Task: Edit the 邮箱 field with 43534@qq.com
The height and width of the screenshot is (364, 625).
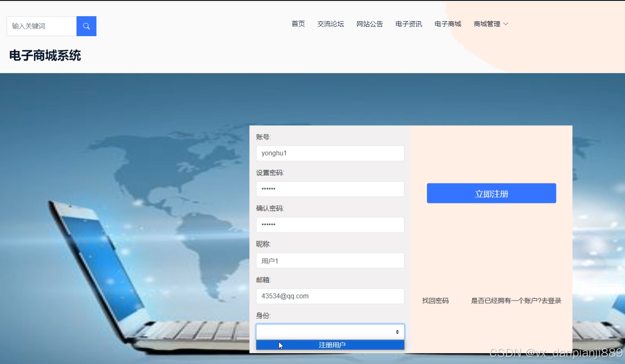Action: (x=330, y=296)
